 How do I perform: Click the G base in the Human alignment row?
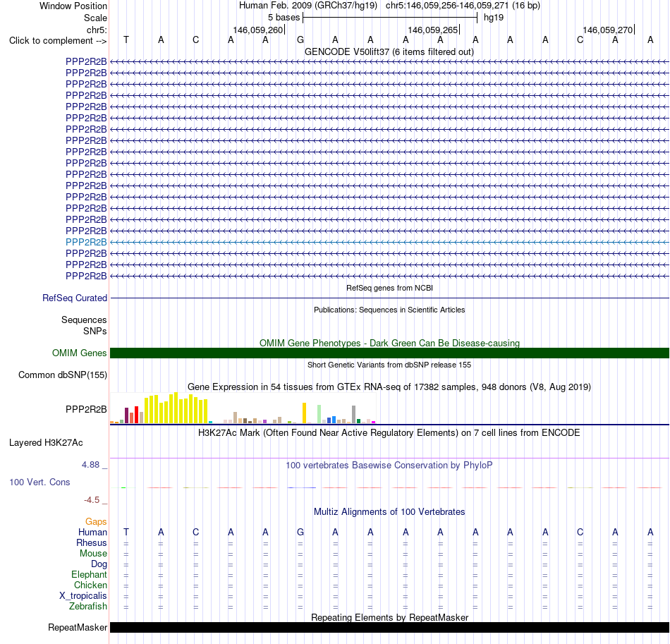point(300,532)
